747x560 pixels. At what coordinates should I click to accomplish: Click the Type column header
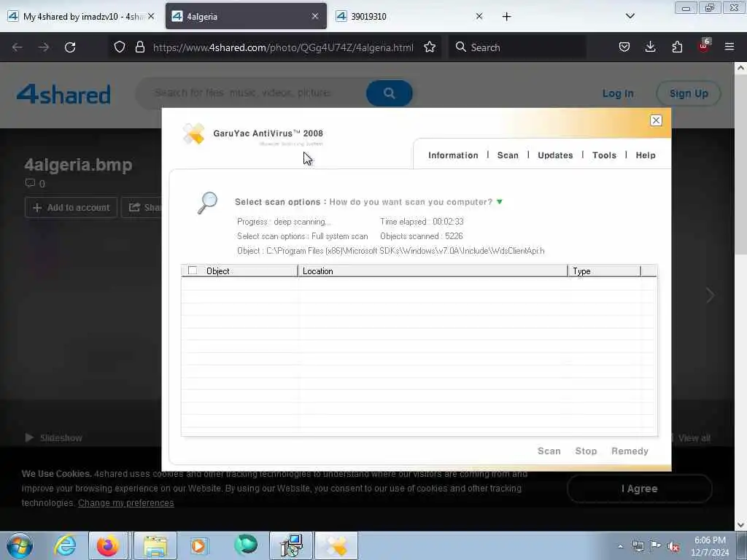tap(603, 271)
